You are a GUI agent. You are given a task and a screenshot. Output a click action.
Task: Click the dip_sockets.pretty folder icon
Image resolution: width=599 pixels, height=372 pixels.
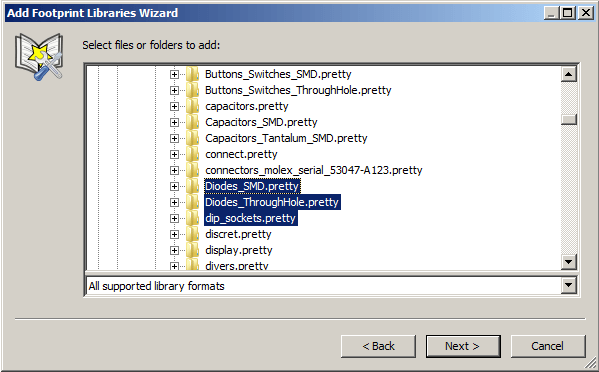coord(193,218)
